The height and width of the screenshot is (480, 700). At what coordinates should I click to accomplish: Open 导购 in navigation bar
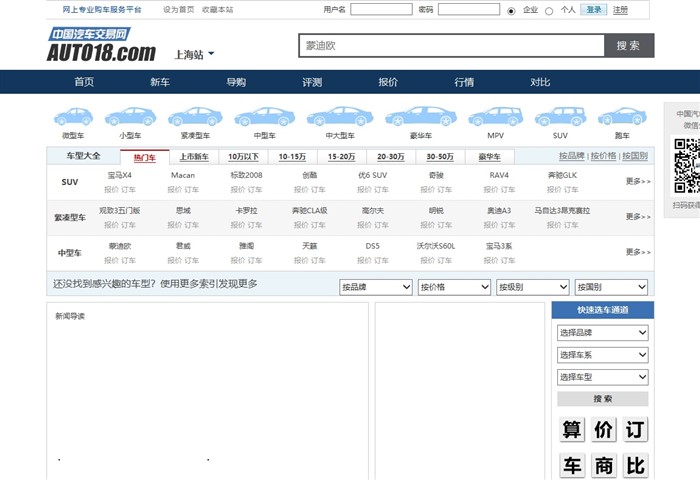coord(236,82)
